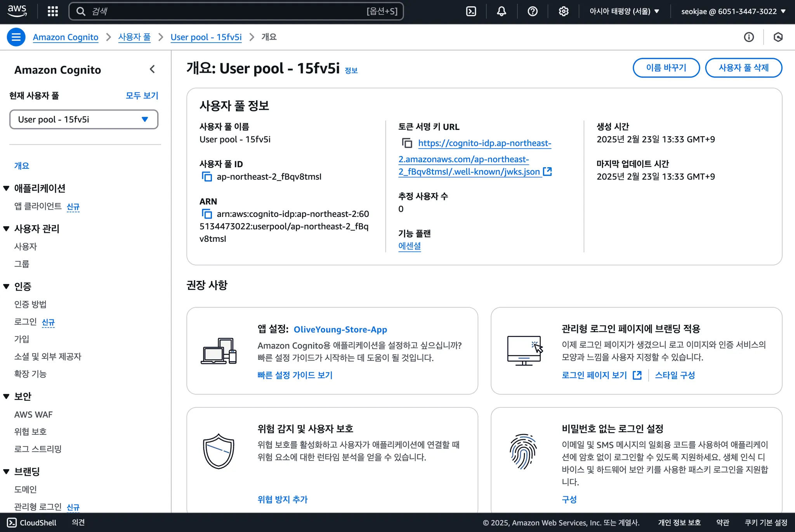The image size is (795, 532).
Task: Open the User pool - 15fv5i dropdown
Action: tap(83, 120)
